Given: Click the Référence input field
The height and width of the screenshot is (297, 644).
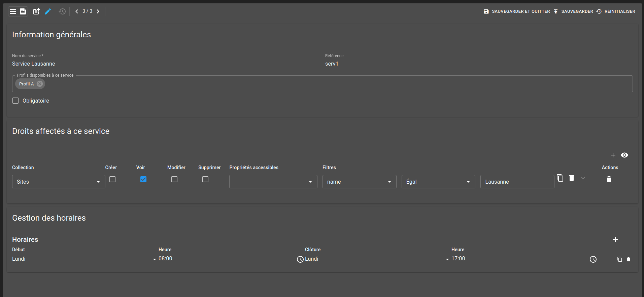Looking at the screenshot, I should click(479, 64).
